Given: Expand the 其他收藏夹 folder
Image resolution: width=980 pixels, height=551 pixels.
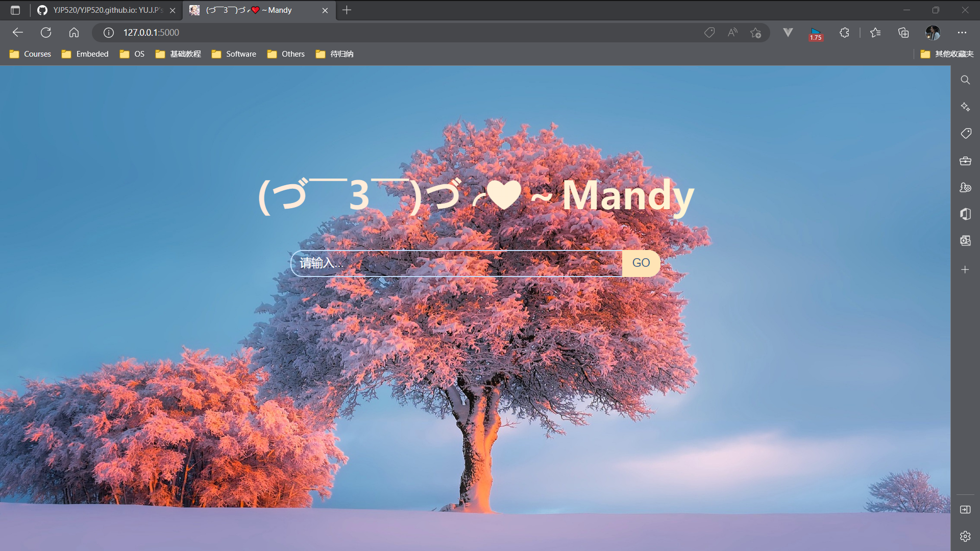Looking at the screenshot, I should (x=947, y=54).
